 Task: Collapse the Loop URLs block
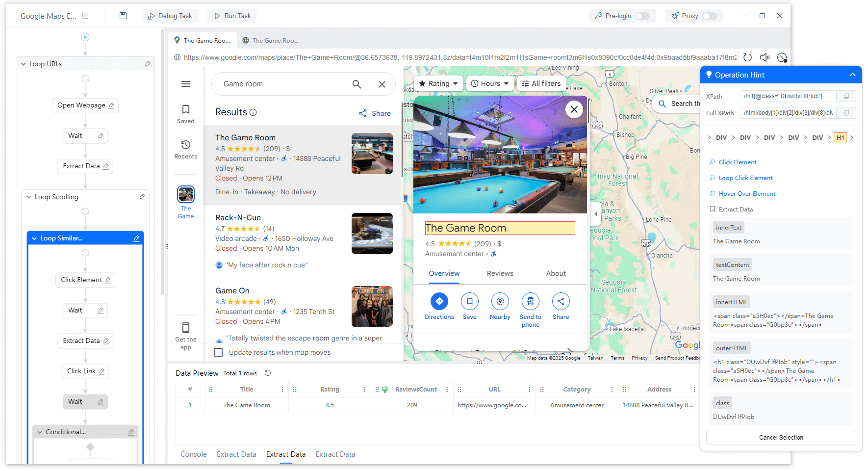pyautogui.click(x=23, y=64)
